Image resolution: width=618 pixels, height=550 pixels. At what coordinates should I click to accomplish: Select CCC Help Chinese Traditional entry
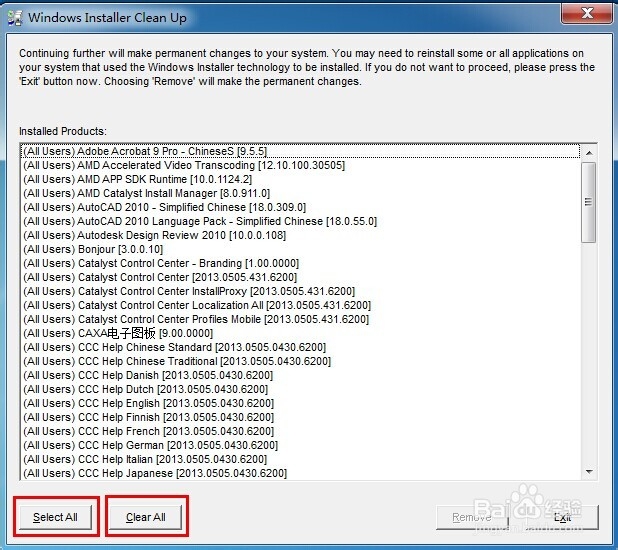pos(300,361)
